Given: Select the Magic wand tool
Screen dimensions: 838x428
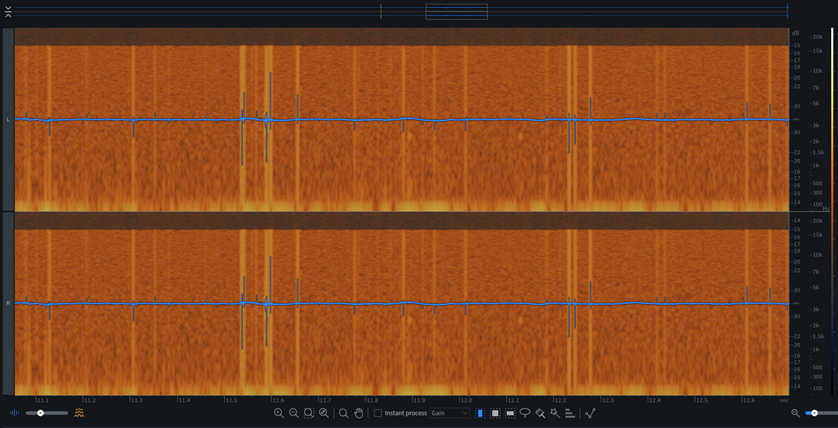Looking at the screenshot, I should pos(555,413).
